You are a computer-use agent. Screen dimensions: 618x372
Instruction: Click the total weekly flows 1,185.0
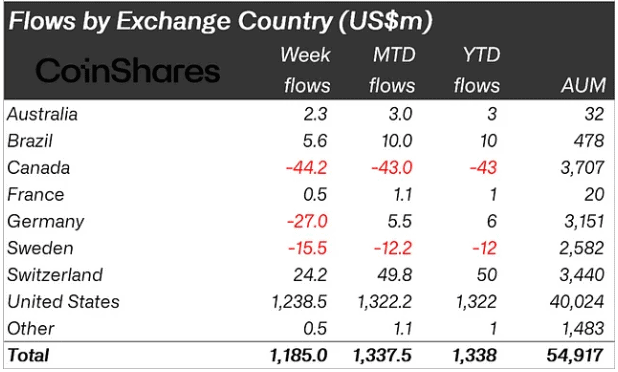click(298, 355)
